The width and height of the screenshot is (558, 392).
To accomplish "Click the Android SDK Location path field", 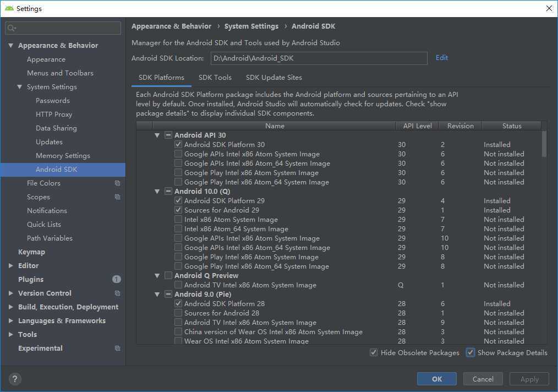I will click(319, 58).
